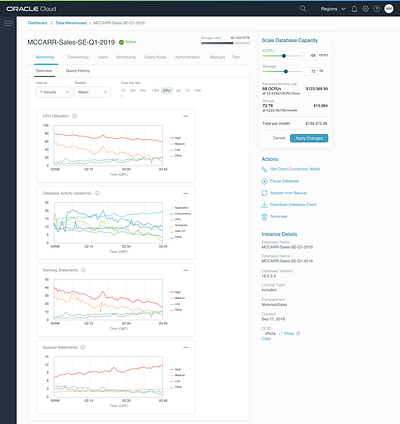
Task: Click the Restore from Backup link
Action: tap(288, 193)
